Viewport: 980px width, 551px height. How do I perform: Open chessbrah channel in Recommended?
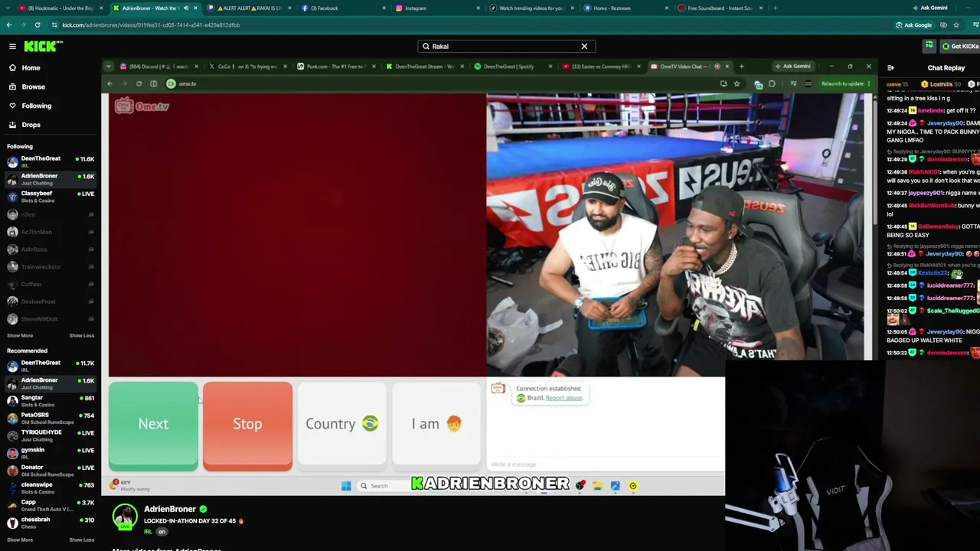tap(50, 523)
